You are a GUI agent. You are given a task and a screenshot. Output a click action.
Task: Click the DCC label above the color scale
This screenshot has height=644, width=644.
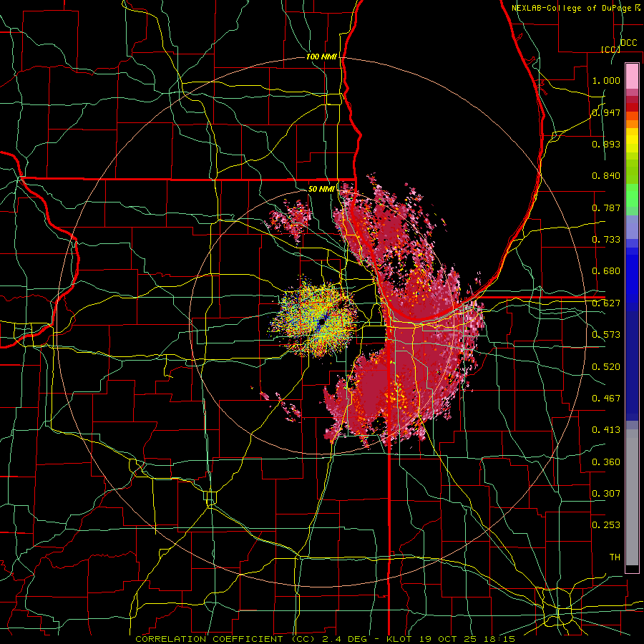coord(628,43)
